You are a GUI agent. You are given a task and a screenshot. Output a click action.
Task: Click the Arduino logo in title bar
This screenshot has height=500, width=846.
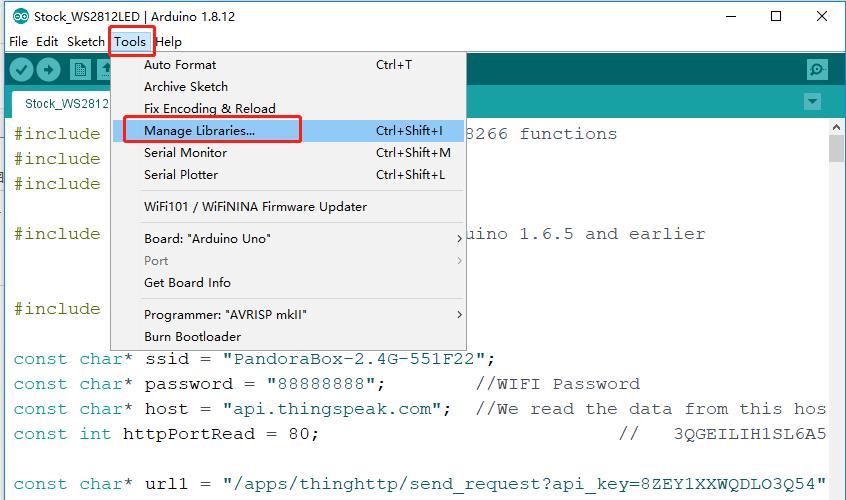pyautogui.click(x=20, y=16)
